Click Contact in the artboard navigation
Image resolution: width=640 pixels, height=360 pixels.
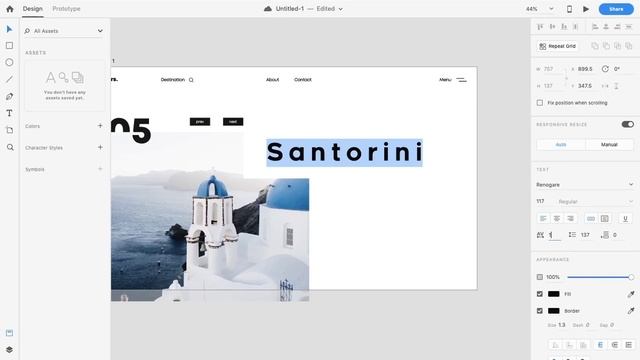(x=303, y=80)
